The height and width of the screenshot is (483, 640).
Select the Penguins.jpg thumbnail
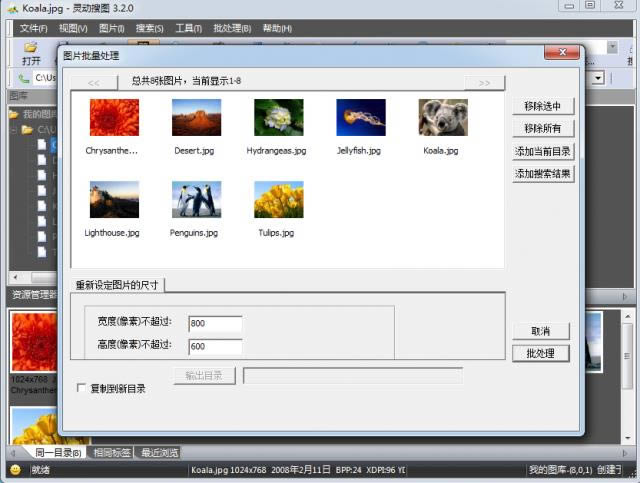click(196, 200)
